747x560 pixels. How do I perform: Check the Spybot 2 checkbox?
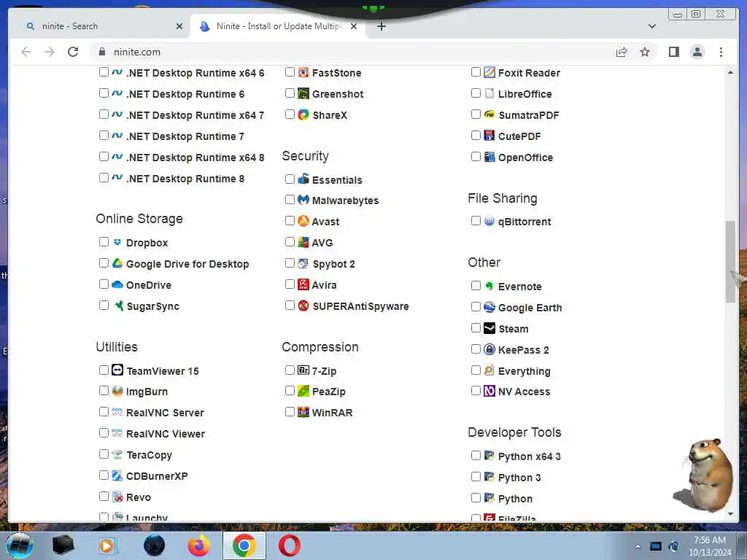point(290,262)
